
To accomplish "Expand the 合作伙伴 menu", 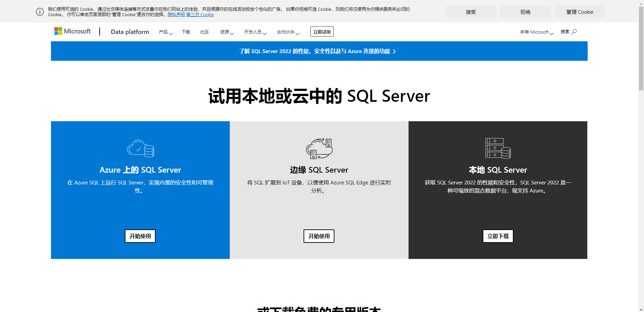I will click(288, 32).
